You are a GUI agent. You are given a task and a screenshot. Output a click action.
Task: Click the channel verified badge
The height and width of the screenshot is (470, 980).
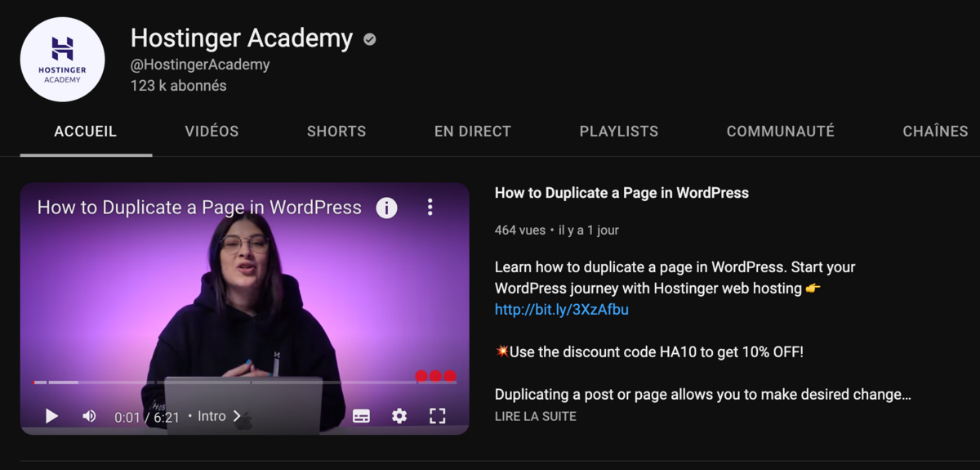tap(370, 38)
